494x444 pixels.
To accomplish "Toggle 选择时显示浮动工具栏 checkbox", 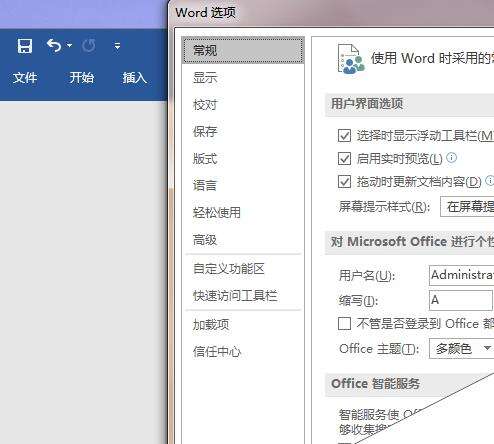I will coord(344,136).
